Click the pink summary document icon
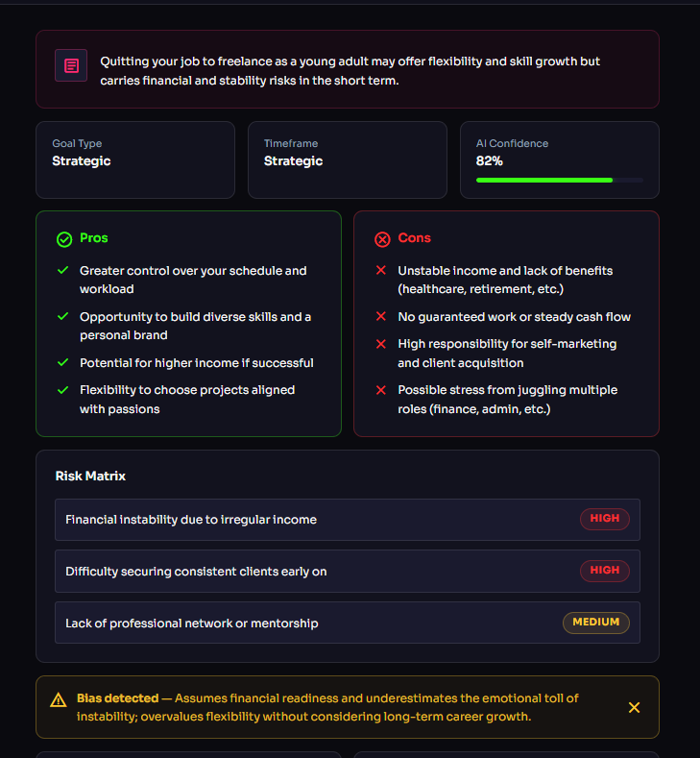The image size is (700, 758). [71, 65]
